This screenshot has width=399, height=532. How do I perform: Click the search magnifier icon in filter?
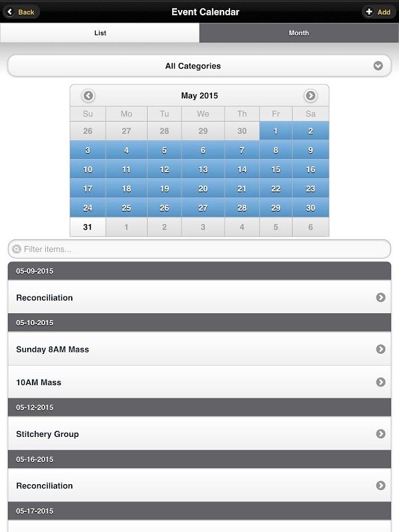[x=17, y=249]
